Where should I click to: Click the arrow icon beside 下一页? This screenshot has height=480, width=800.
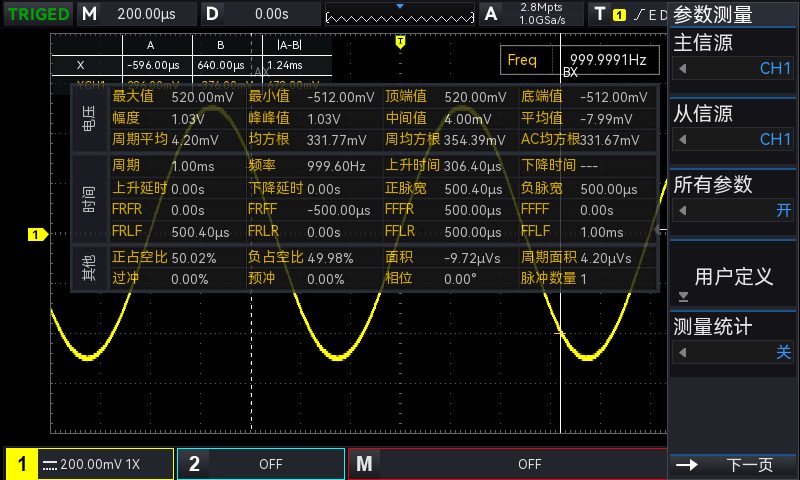pos(687,465)
